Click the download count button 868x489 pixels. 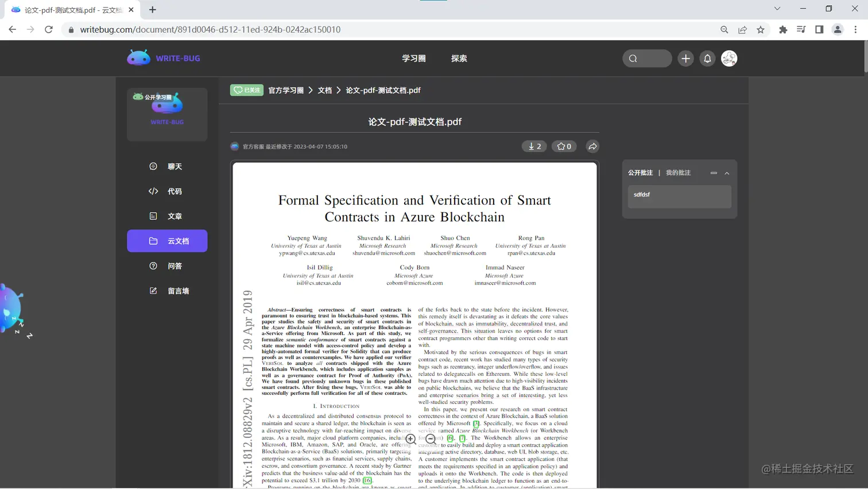point(534,147)
